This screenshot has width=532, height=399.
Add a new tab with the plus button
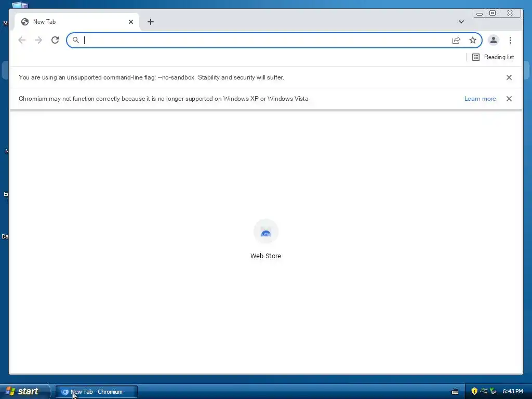[151, 22]
